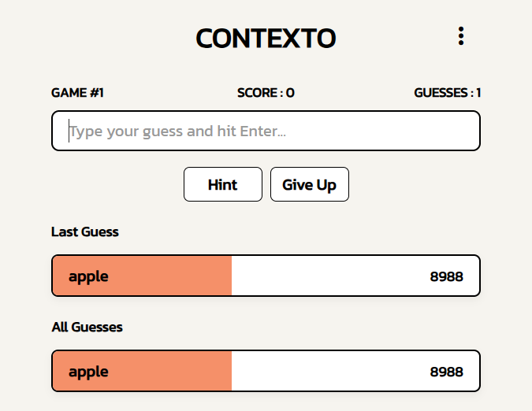Click the Give Up button
532x411 pixels.
click(310, 184)
